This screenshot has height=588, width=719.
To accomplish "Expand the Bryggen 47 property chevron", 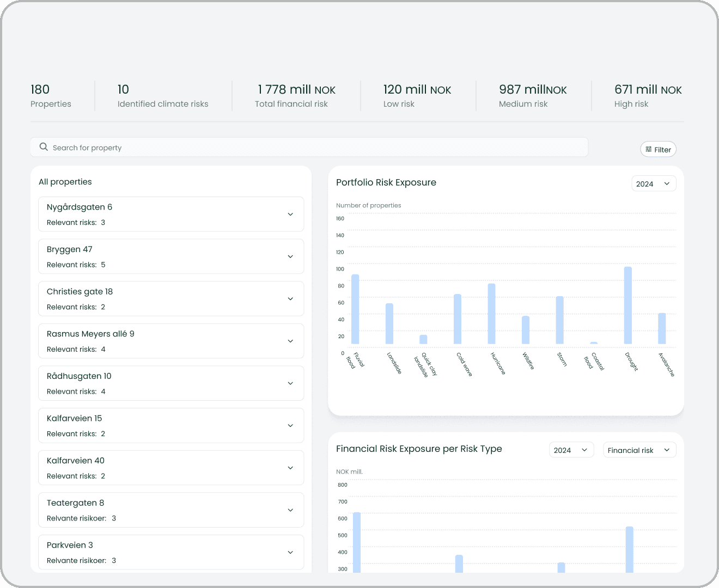I will [290, 256].
